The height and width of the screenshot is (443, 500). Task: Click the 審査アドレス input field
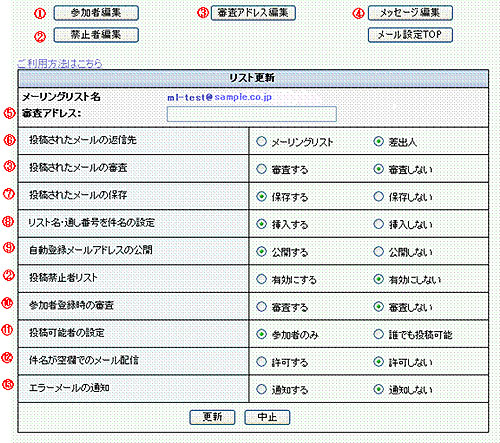[252, 114]
